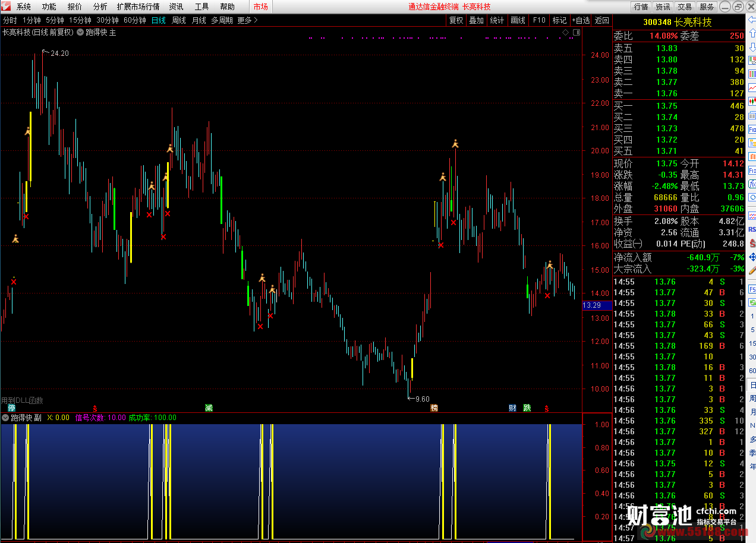This screenshot has height=543, width=756.
Task: Click the 净流入额 -640.9万 row
Action: 679,257
